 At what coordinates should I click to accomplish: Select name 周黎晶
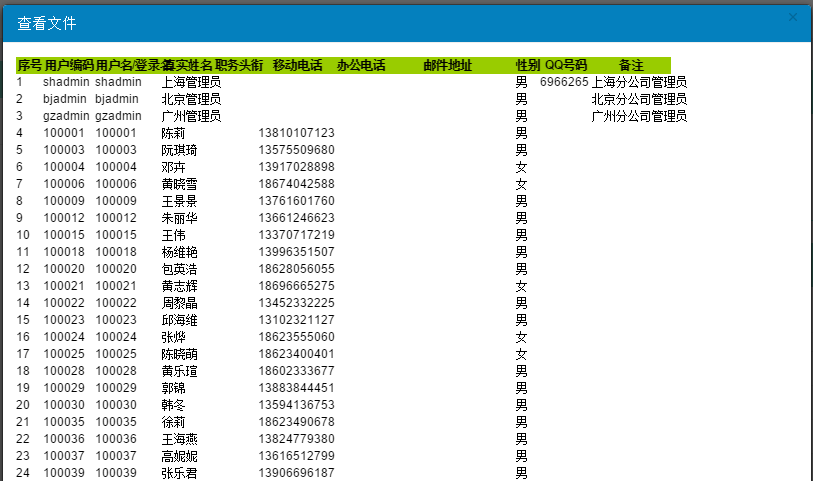click(x=179, y=303)
